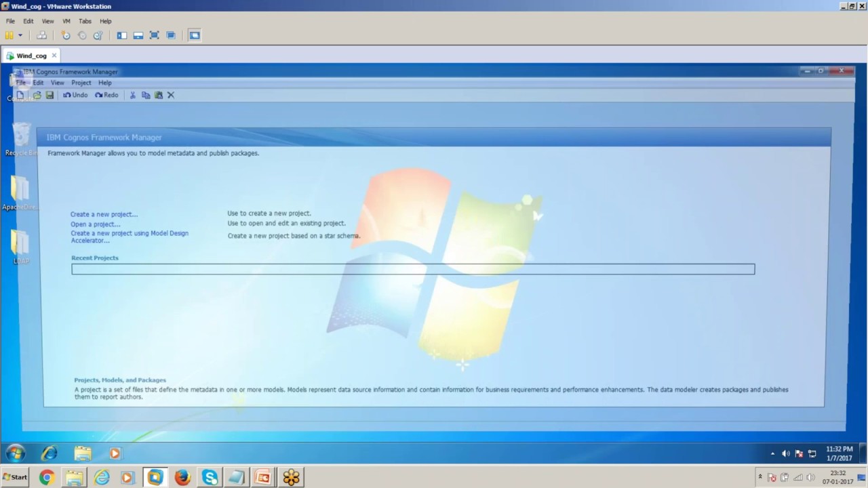Open the Cognos Edit menu
The width and height of the screenshot is (868, 488).
click(38, 83)
